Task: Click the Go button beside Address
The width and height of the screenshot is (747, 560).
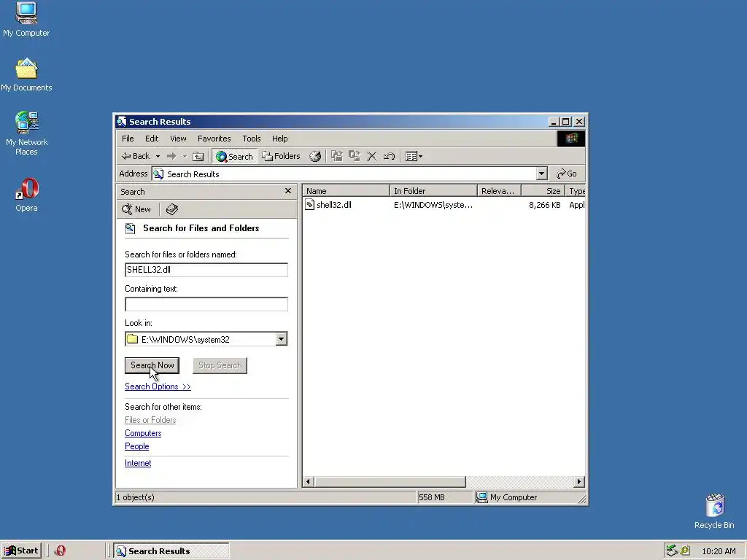Action: tap(566, 174)
